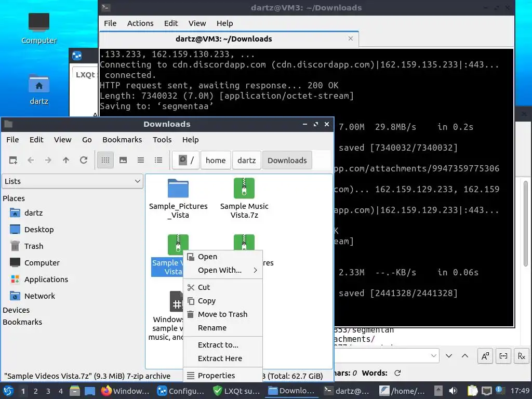
Task: Open clipboard manager tray icon
Action: click(x=472, y=391)
